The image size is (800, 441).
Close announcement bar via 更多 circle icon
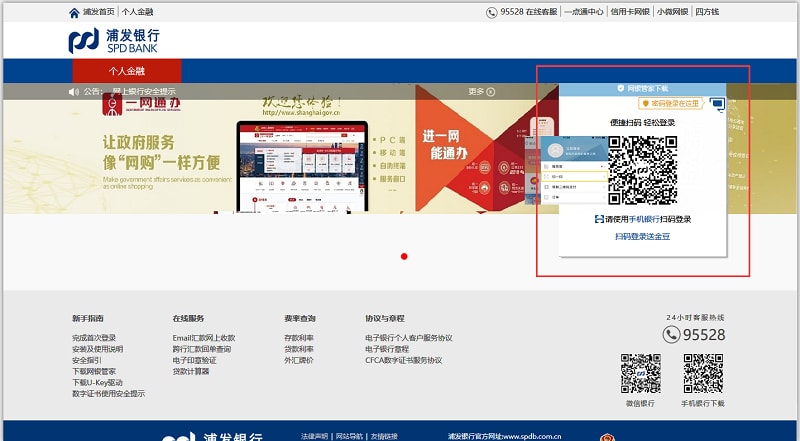tap(491, 92)
